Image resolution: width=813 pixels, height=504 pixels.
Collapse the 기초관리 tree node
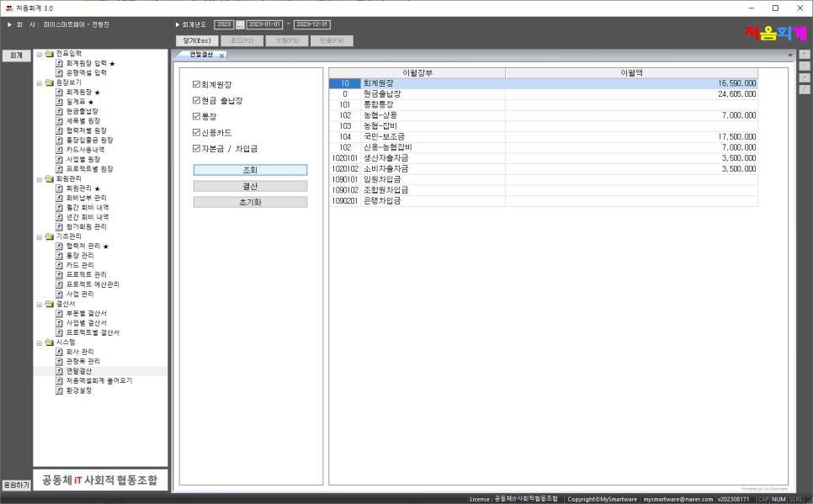pyautogui.click(x=40, y=237)
